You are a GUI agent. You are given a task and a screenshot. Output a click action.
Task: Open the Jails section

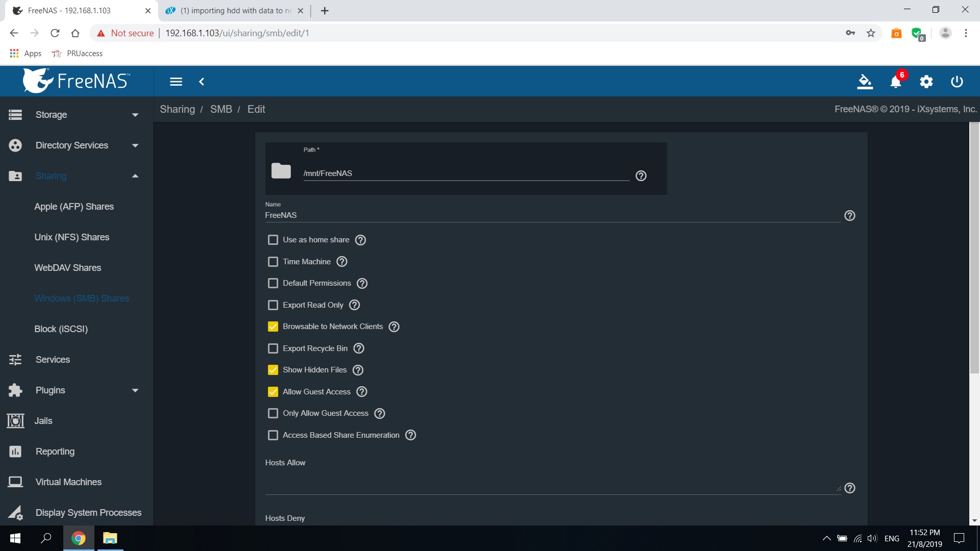click(77, 421)
